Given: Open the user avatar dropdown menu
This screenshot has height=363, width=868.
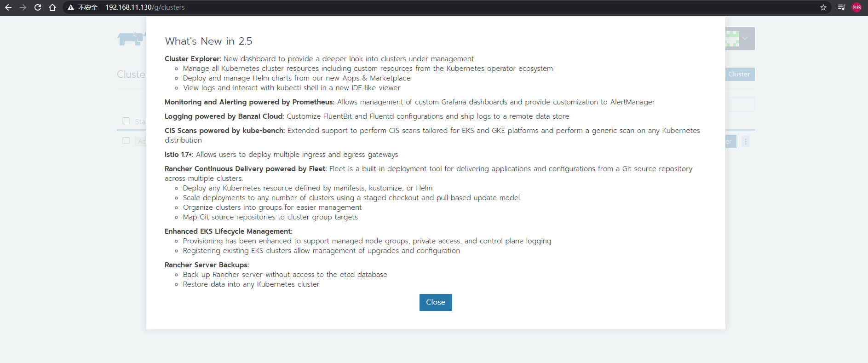Looking at the screenshot, I should (740, 39).
